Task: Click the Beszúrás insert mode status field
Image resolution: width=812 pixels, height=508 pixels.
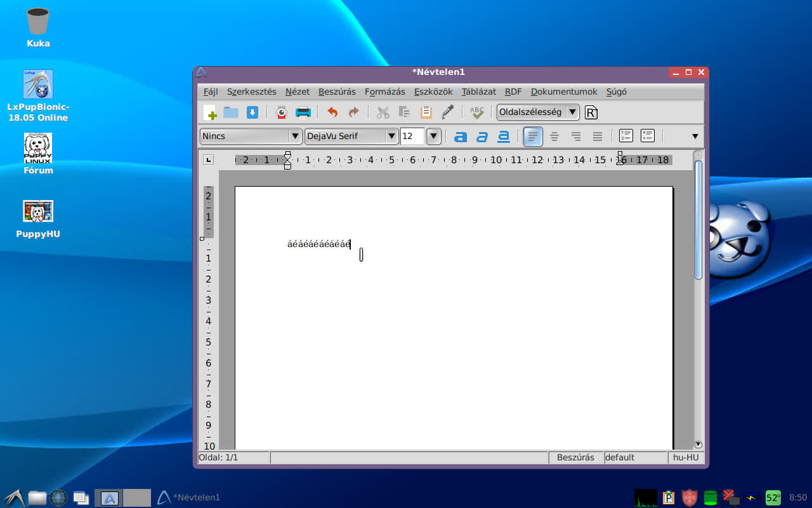Action: coord(576,457)
